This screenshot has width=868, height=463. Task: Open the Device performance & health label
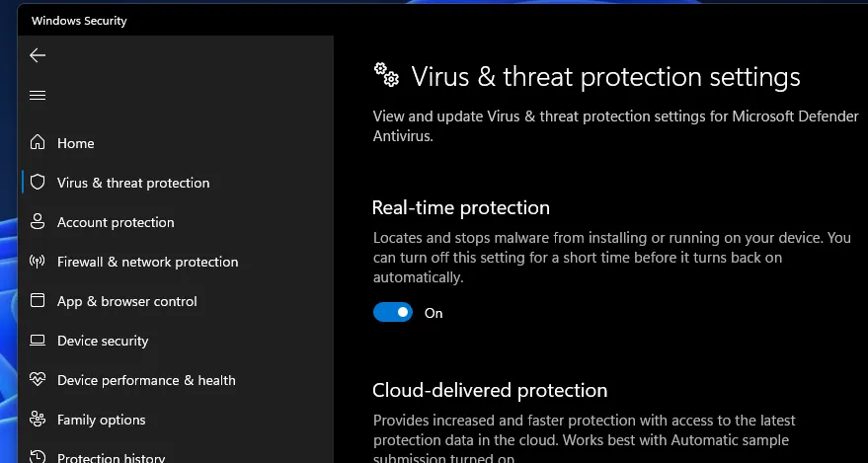coord(146,380)
